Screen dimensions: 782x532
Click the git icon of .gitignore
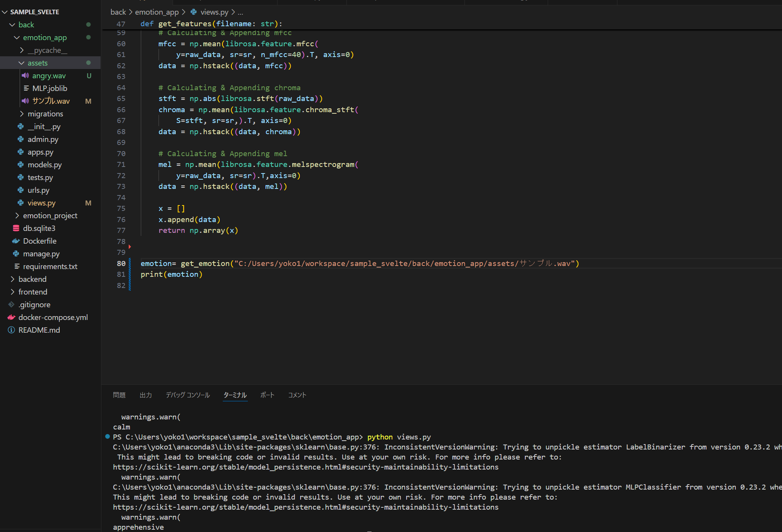[12, 305]
